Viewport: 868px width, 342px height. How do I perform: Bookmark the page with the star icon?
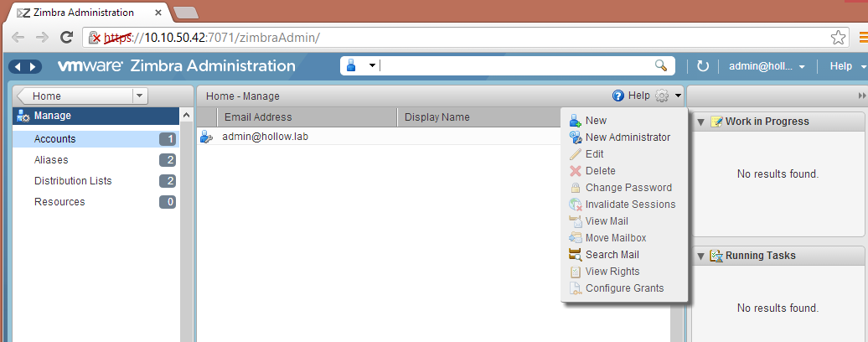[838, 37]
